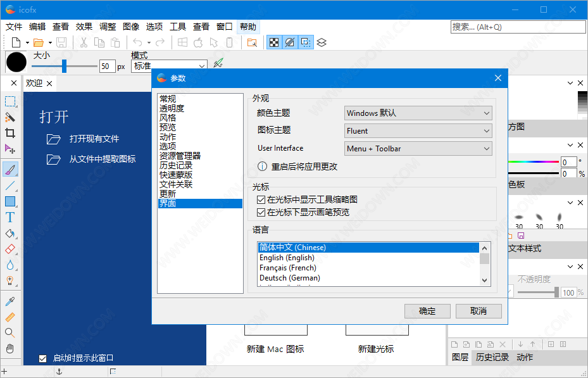Toggle the dashed-selection toolbar button
The width and height of the screenshot is (588, 378).
click(306, 42)
